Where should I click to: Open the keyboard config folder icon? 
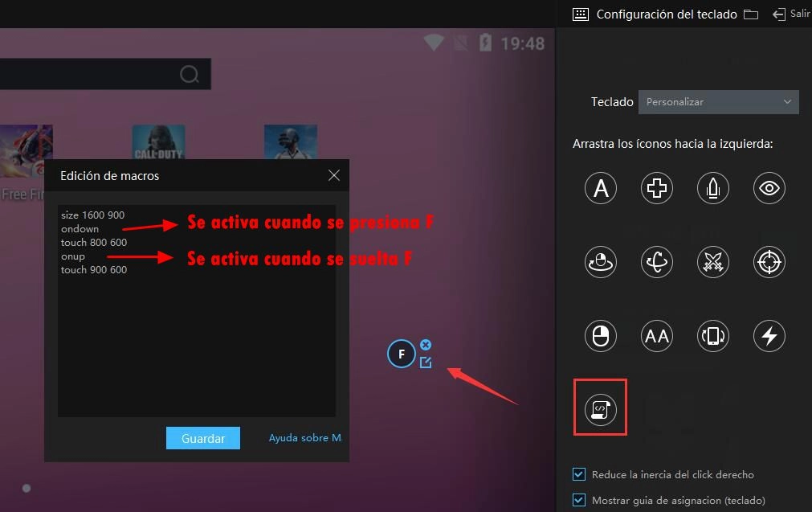click(x=751, y=14)
